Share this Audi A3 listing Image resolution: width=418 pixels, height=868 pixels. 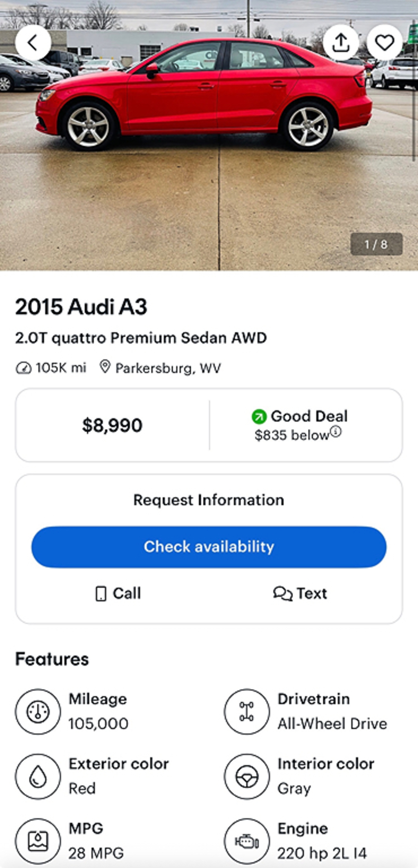(341, 42)
